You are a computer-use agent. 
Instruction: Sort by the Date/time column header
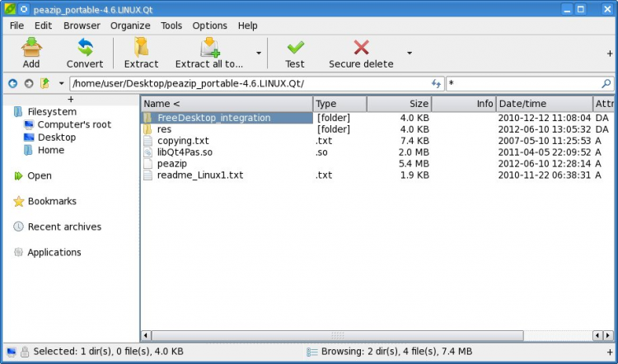tap(545, 104)
